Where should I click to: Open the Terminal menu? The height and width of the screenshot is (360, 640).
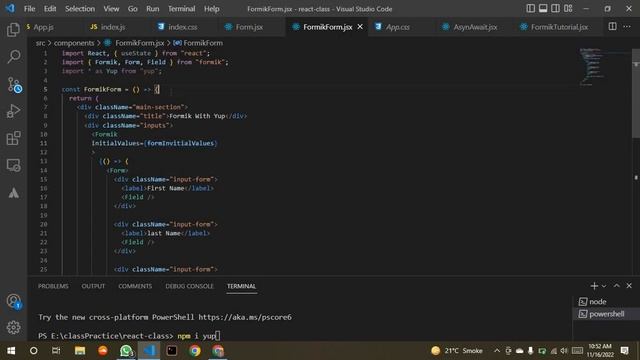pos(182,9)
